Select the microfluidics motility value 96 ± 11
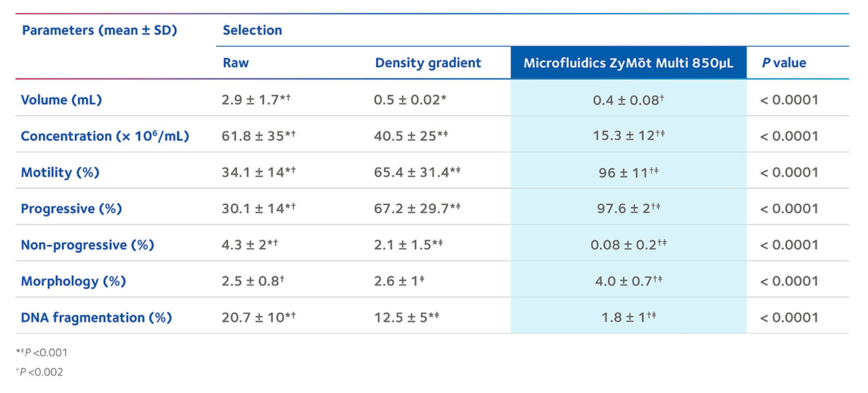Image resolution: width=868 pixels, height=393 pixels. coord(629,172)
